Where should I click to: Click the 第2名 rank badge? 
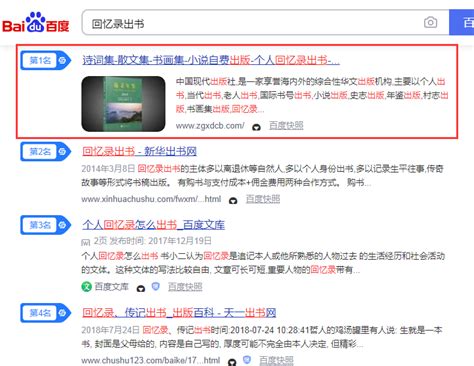[45, 152]
